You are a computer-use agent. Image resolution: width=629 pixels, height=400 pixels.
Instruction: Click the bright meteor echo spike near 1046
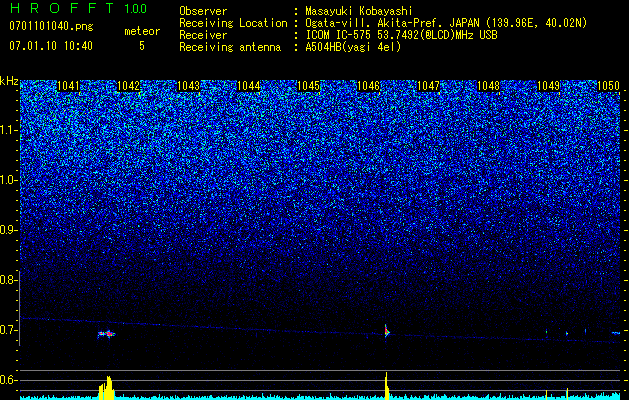click(x=387, y=331)
